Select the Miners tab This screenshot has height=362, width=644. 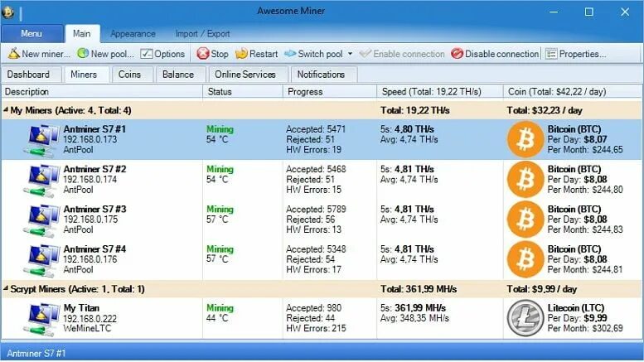[x=85, y=75]
